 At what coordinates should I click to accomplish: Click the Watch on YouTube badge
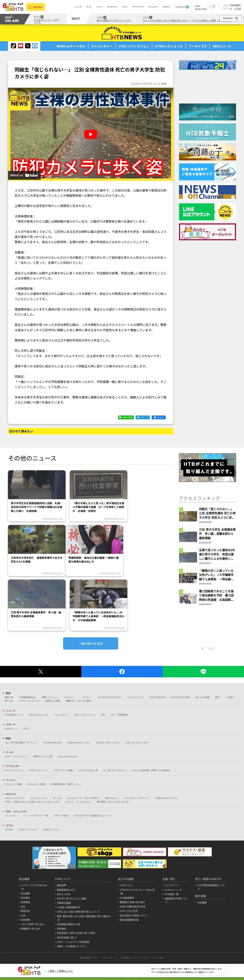pyautogui.click(x=24, y=175)
